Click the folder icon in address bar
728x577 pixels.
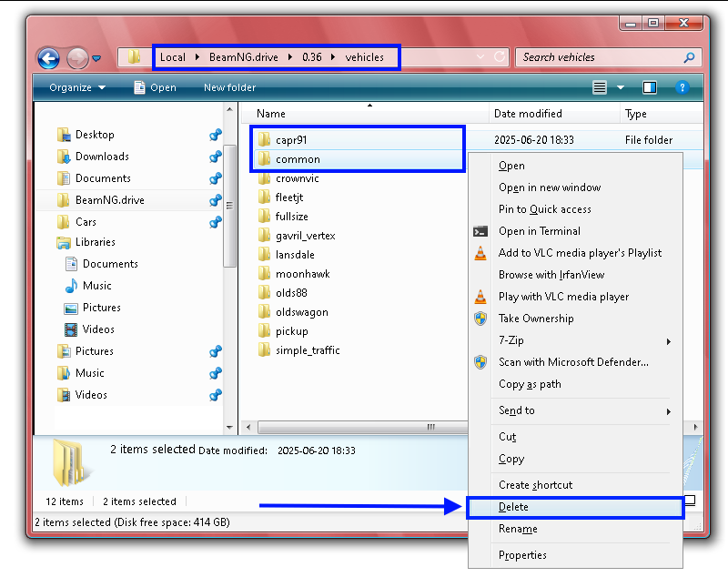(134, 56)
